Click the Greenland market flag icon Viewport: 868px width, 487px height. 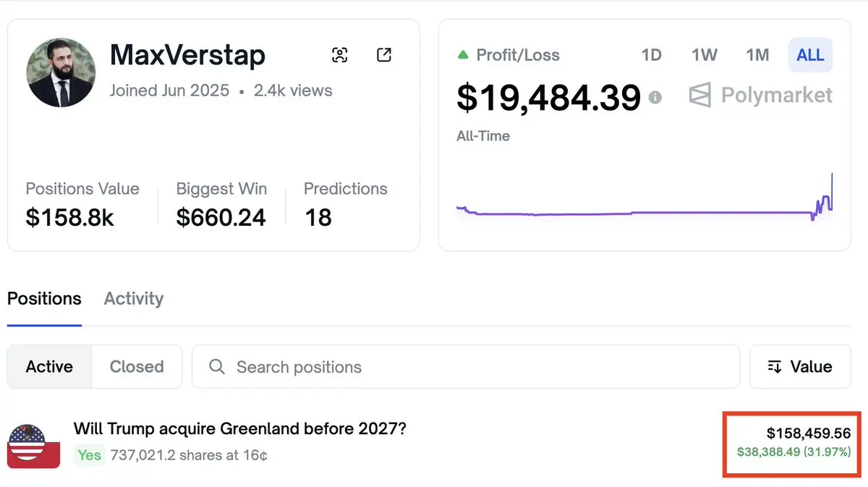click(33, 445)
